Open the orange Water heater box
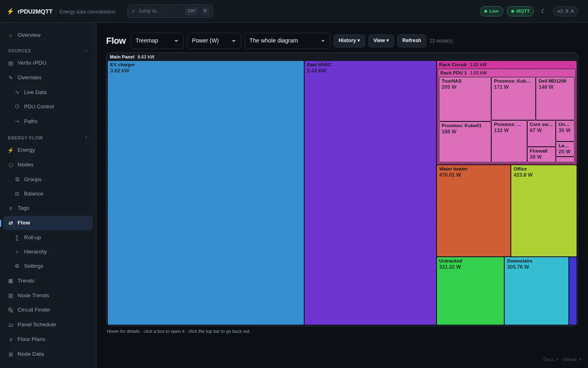 (x=474, y=211)
